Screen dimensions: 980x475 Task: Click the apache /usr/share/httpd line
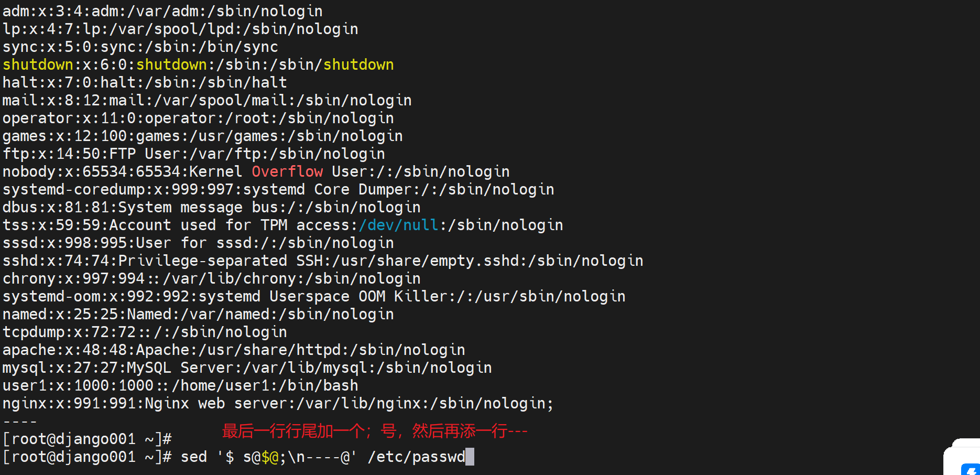coord(234,350)
